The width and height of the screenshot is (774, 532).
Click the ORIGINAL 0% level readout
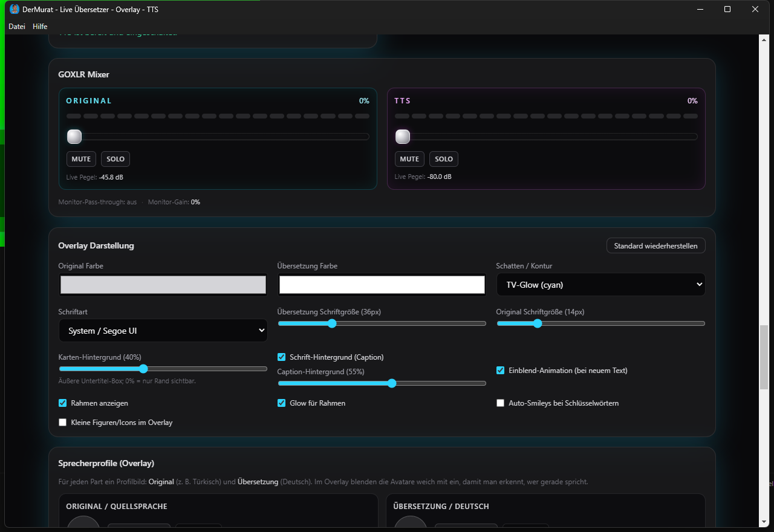point(364,101)
